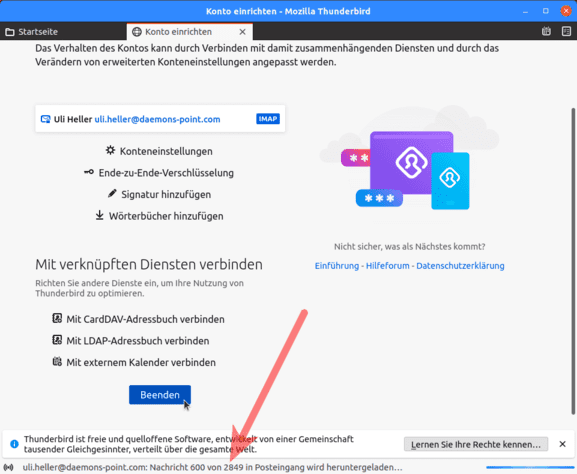This screenshot has height=474, width=577.
Task: Open the Hilfeforum link
Action: tap(387, 266)
